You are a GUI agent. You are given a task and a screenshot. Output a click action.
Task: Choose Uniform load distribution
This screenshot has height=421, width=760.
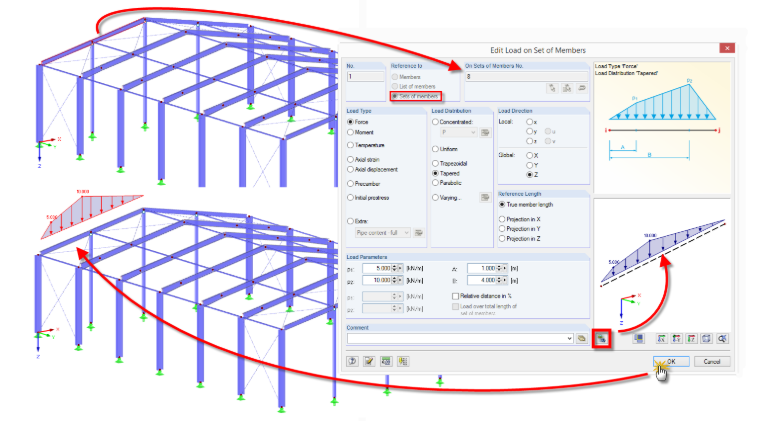coord(435,149)
